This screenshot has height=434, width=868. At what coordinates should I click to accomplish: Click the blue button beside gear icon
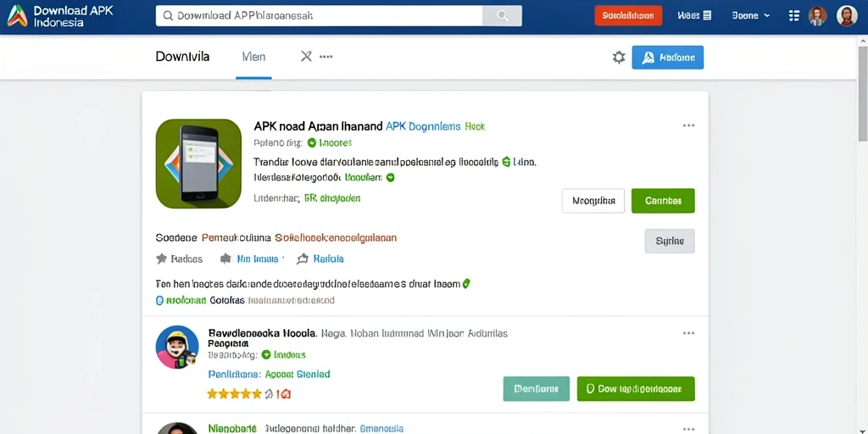click(668, 57)
